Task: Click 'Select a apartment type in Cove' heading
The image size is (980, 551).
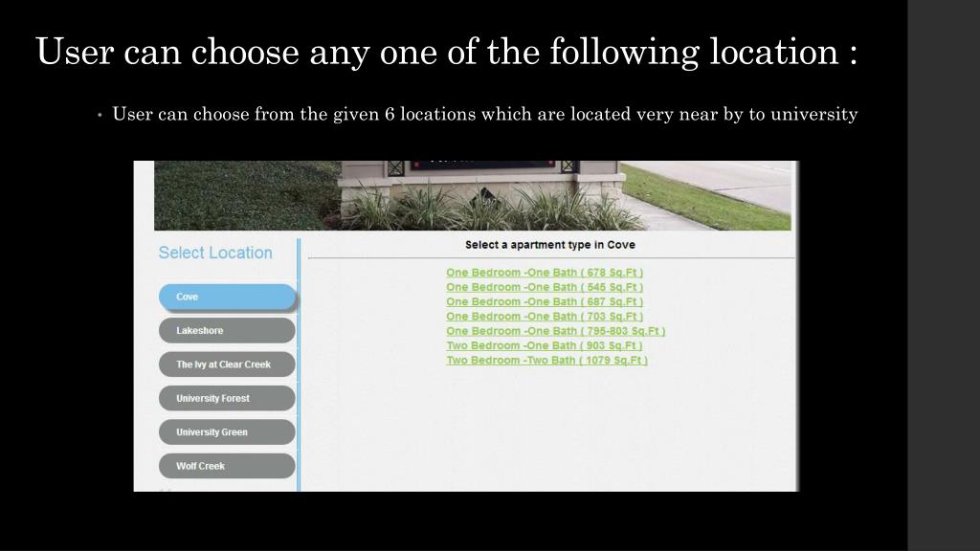Action: click(x=550, y=245)
